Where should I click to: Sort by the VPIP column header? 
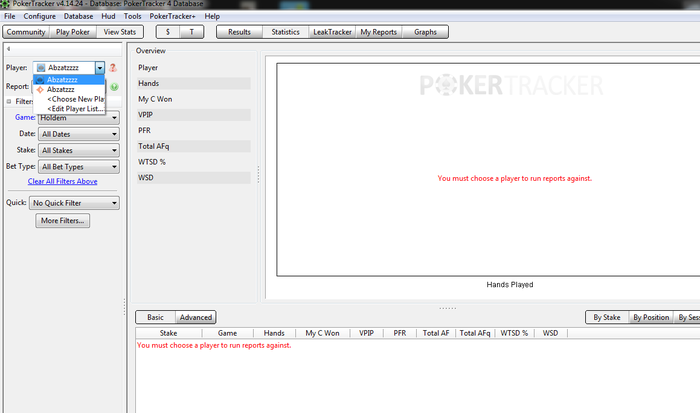coord(367,333)
